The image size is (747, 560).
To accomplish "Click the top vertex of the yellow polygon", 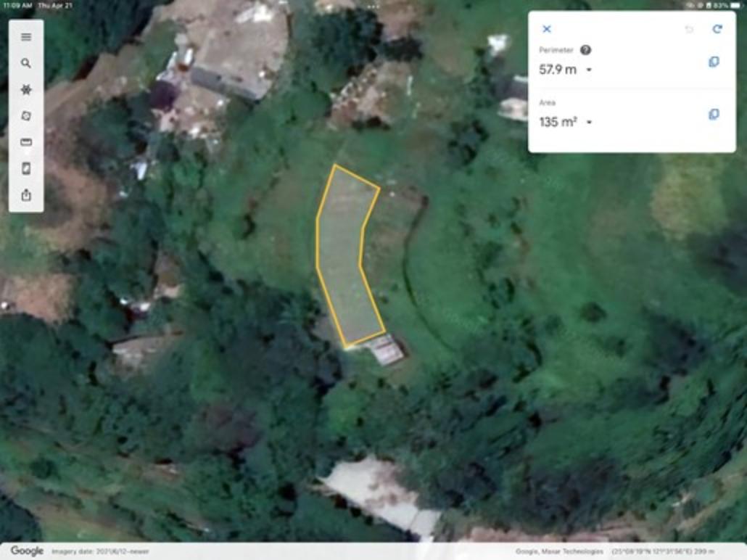I will [x=335, y=166].
